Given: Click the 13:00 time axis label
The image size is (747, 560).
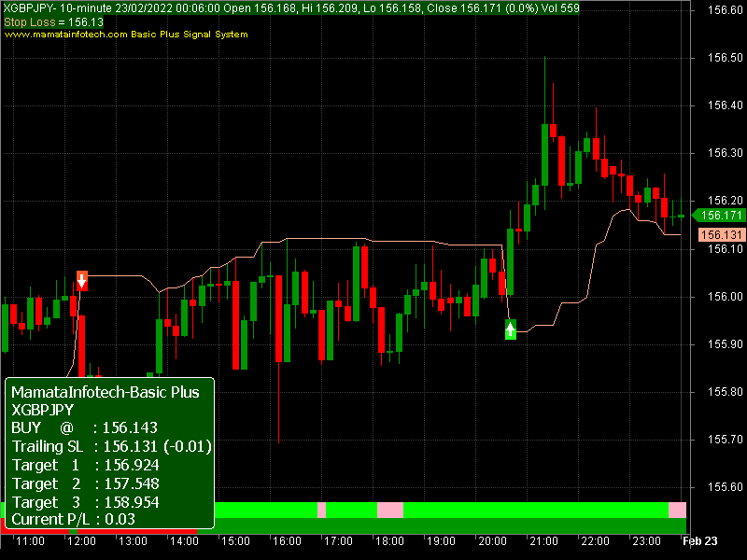Looking at the screenshot, I should point(133,541).
